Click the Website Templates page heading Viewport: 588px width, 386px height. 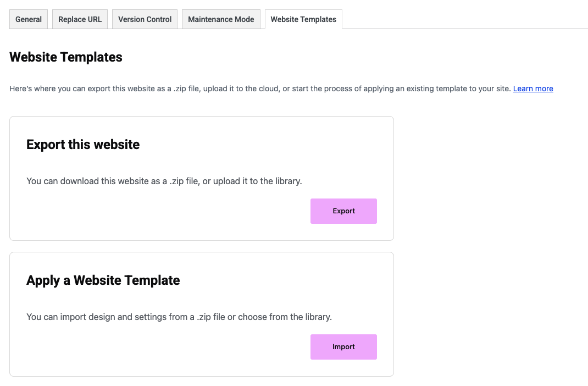point(66,57)
